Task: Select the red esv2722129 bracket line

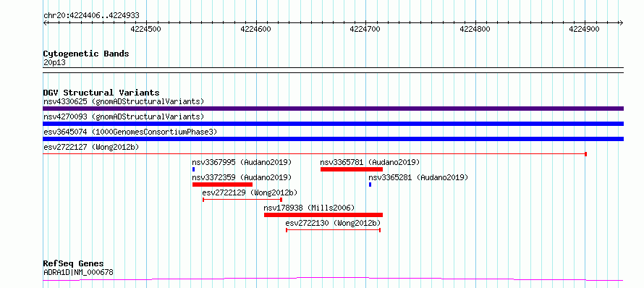Action: [x=242, y=200]
